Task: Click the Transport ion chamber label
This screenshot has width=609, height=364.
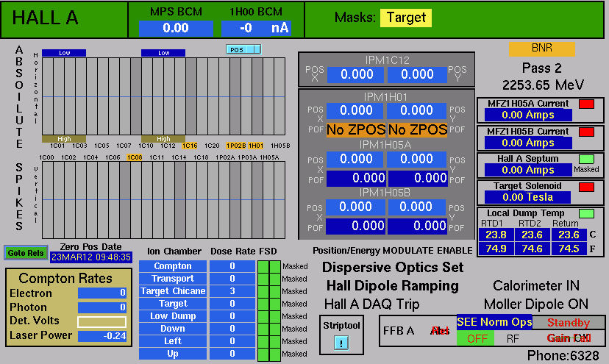Action: [x=173, y=279]
